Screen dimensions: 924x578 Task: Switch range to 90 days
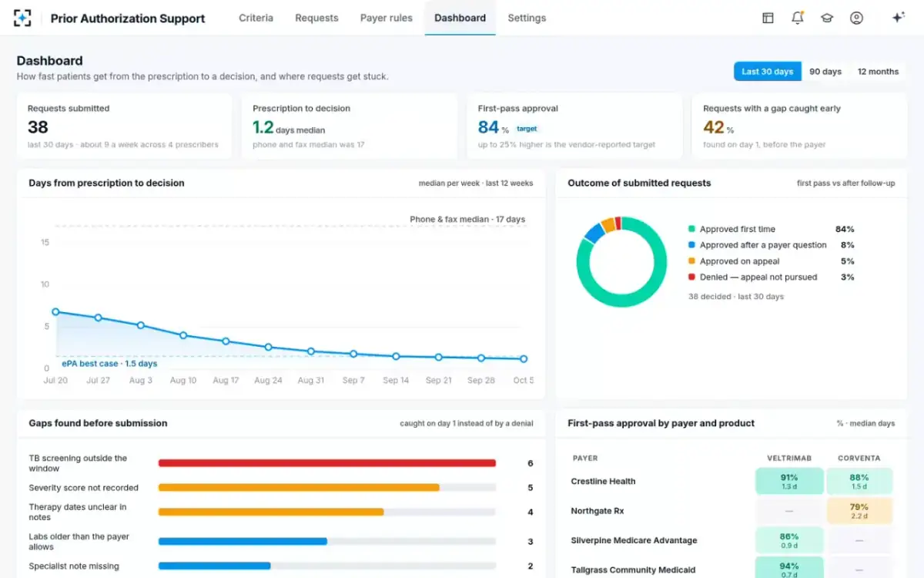click(x=825, y=72)
